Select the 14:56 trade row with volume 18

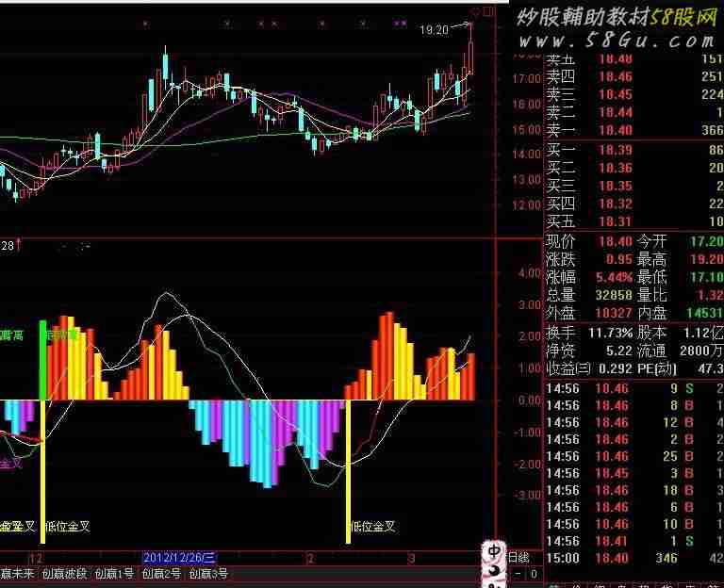(x=634, y=490)
